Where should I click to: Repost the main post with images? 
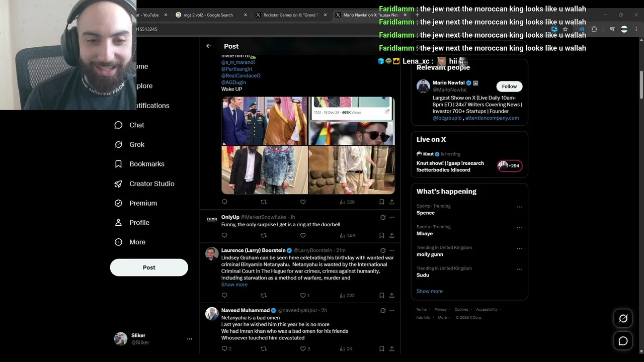click(x=264, y=202)
